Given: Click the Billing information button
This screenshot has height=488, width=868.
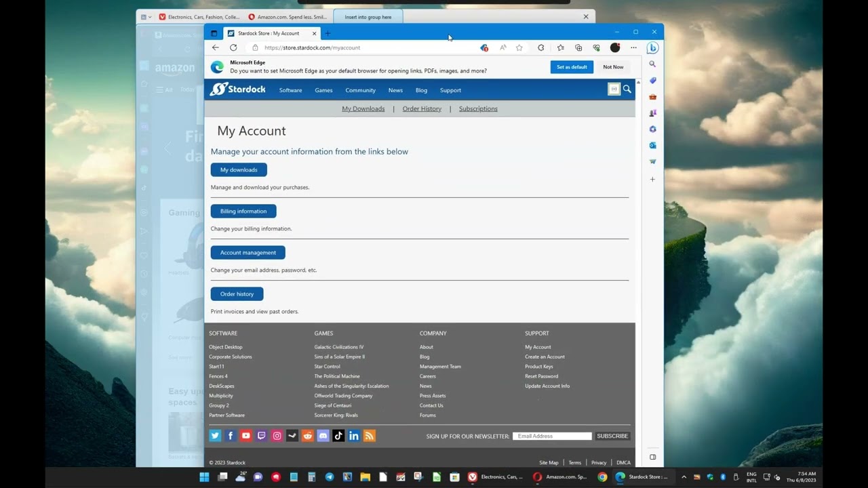Looking at the screenshot, I should coord(243,211).
